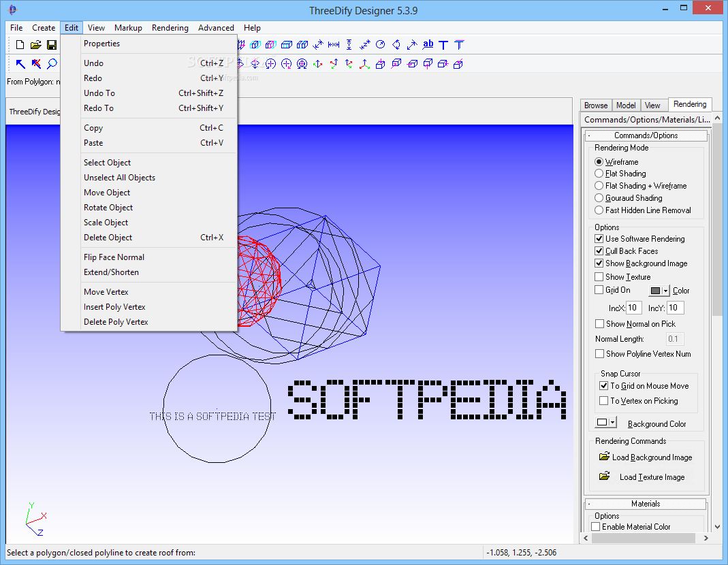This screenshot has height=565, width=728.
Task: Enable Show Polyline Vertex Num
Action: pyautogui.click(x=599, y=353)
